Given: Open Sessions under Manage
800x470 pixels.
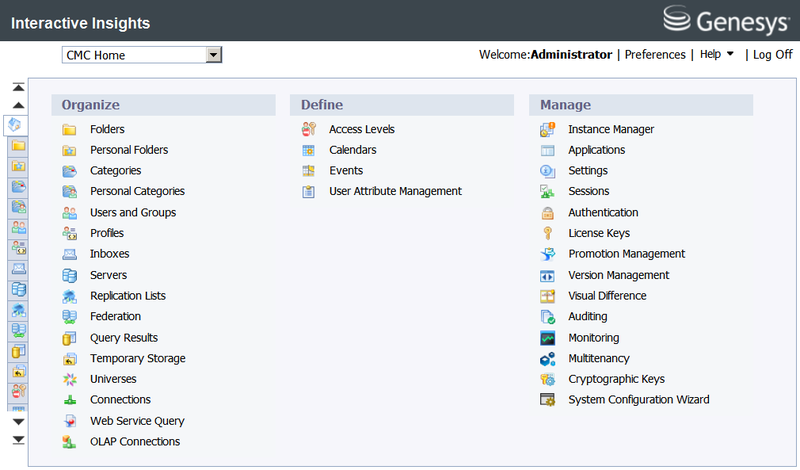Looking at the screenshot, I should point(589,191).
